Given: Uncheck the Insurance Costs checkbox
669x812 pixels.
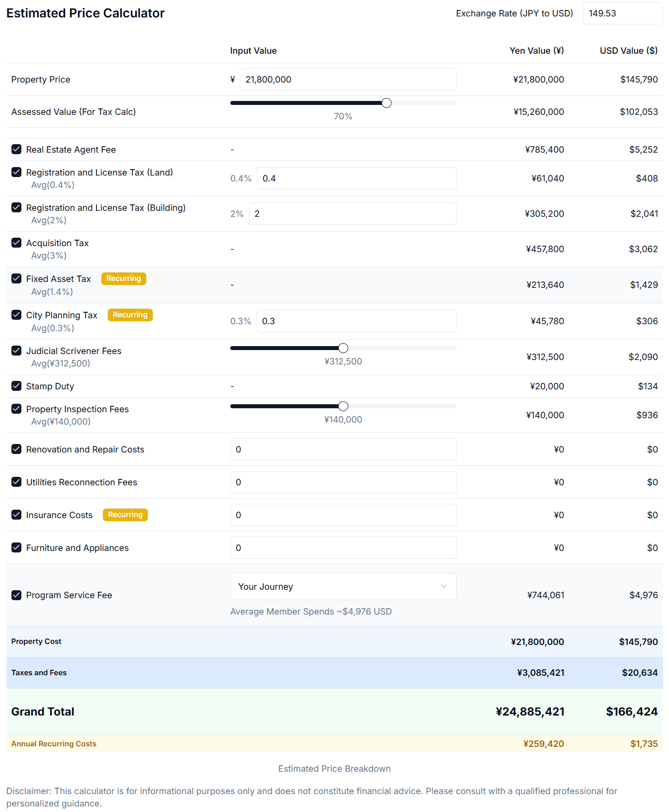Looking at the screenshot, I should coord(16,515).
